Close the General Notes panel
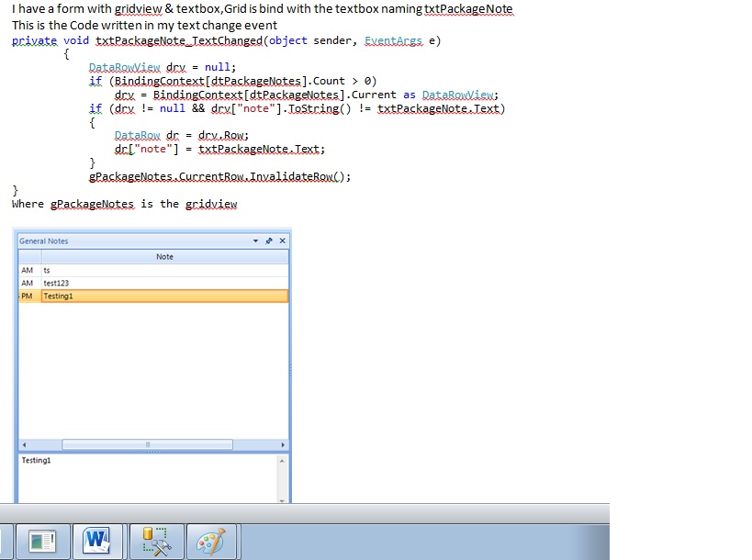This screenshot has width=752, height=560. (283, 241)
